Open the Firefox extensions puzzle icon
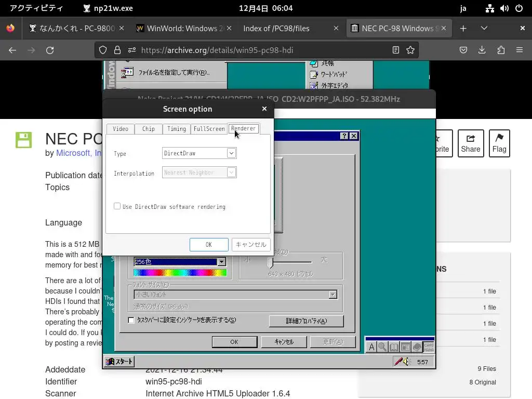Viewport: 532px width, 399px height. click(x=501, y=50)
